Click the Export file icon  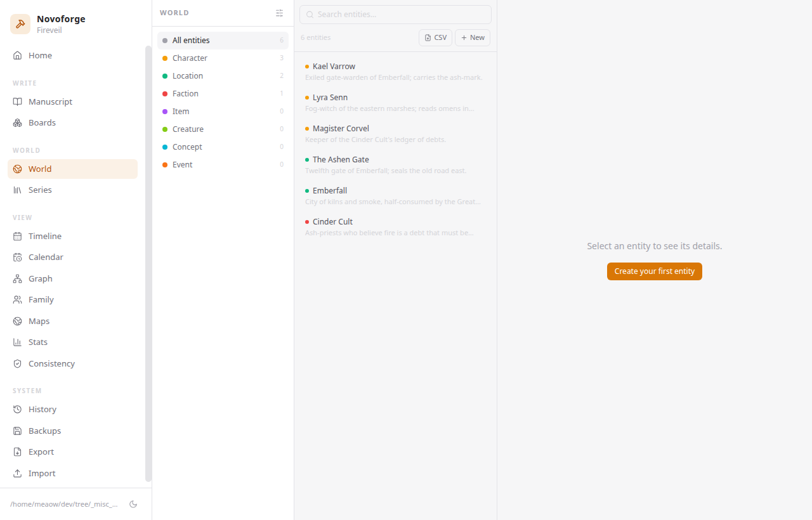point(17,452)
